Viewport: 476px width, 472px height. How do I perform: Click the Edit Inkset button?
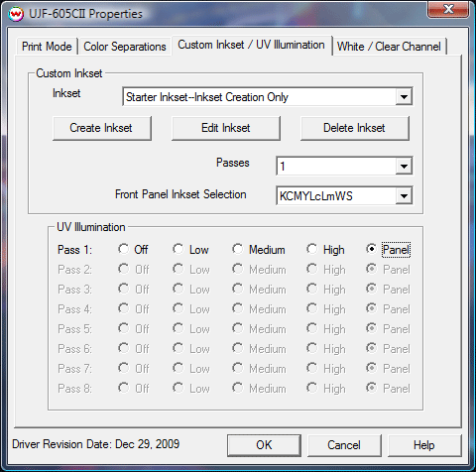click(x=226, y=128)
